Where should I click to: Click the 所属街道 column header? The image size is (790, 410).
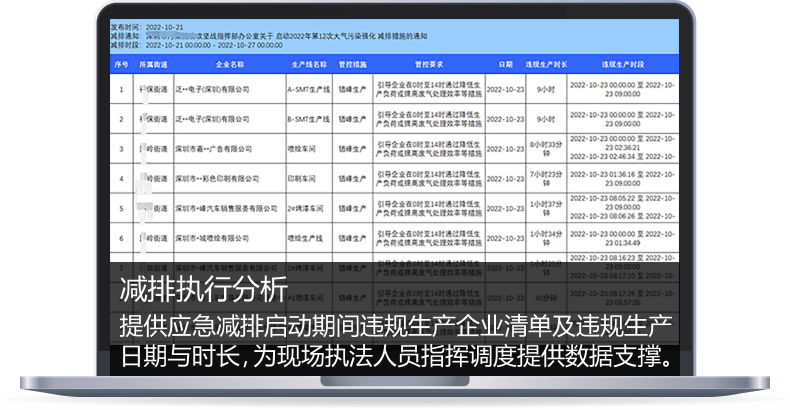click(x=151, y=63)
